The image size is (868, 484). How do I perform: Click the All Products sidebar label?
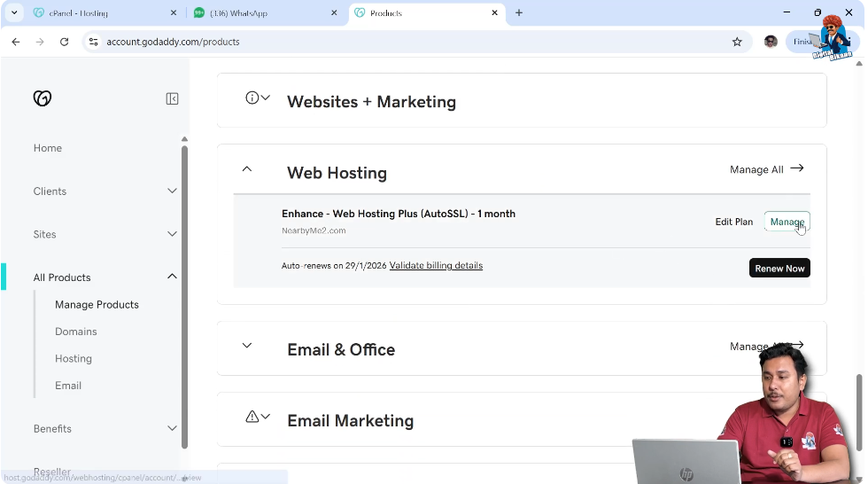tap(62, 277)
